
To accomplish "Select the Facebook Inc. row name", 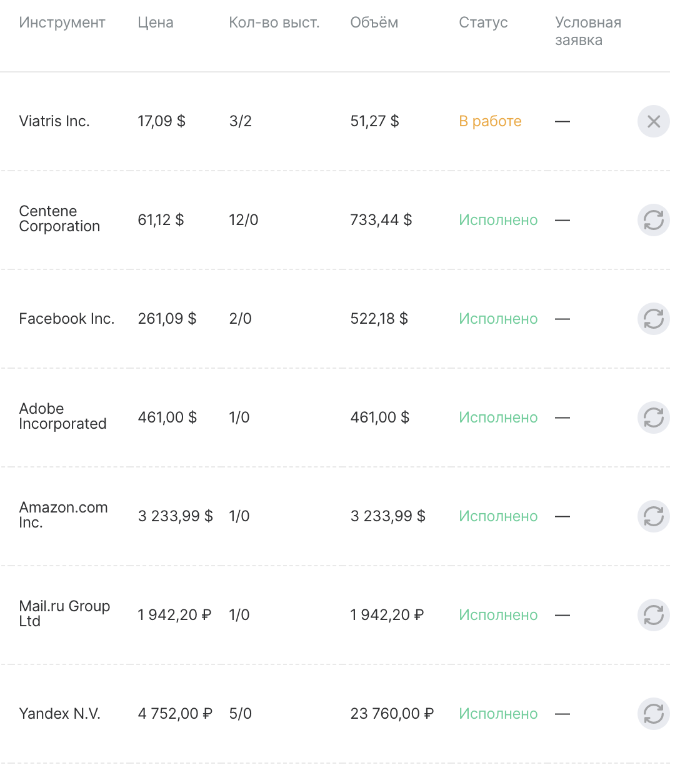I will (x=66, y=319).
